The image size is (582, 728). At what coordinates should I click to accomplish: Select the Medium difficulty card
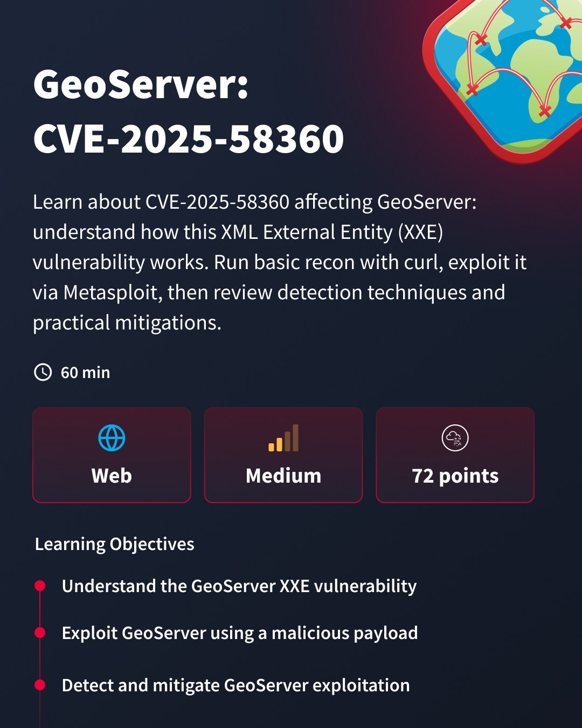[x=283, y=455]
